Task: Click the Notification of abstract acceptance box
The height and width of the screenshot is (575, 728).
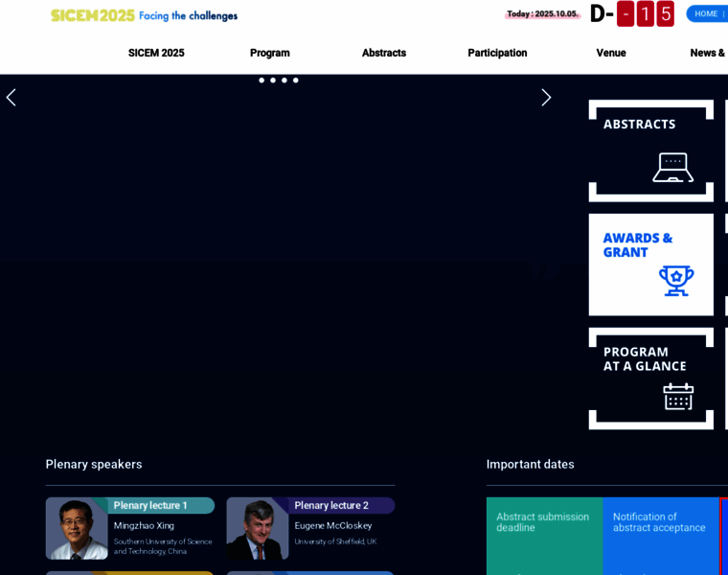Action: (x=661, y=536)
